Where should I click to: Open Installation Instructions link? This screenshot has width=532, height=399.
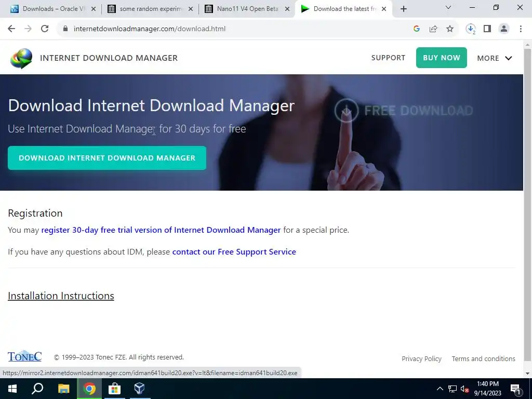pyautogui.click(x=61, y=296)
